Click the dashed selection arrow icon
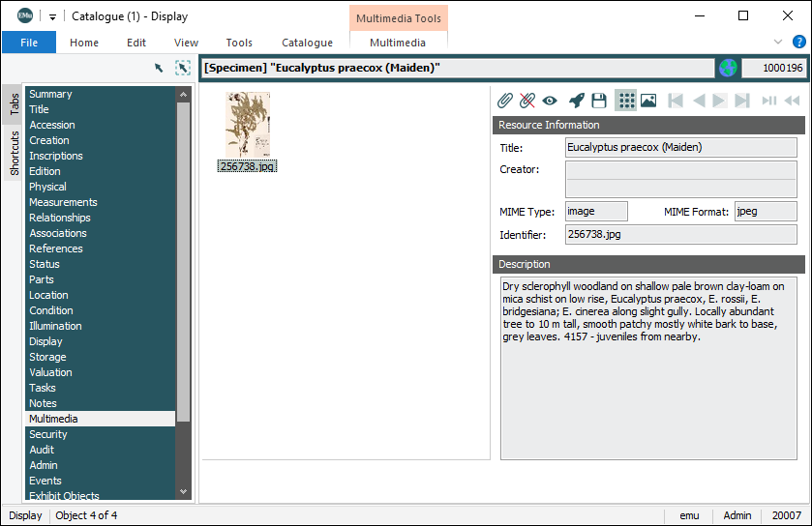812x526 pixels. click(x=183, y=68)
